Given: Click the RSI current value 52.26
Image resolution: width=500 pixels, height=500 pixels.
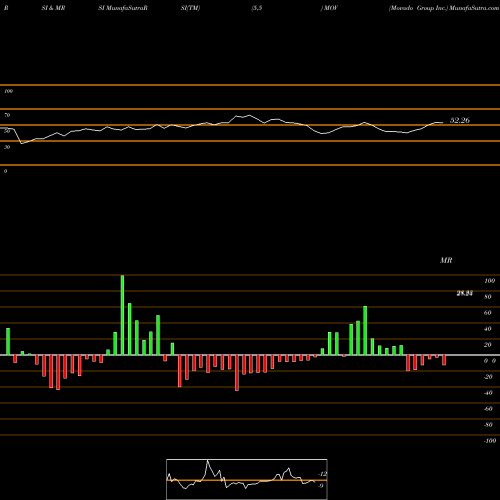Looking at the screenshot, I should pyautogui.click(x=460, y=120).
